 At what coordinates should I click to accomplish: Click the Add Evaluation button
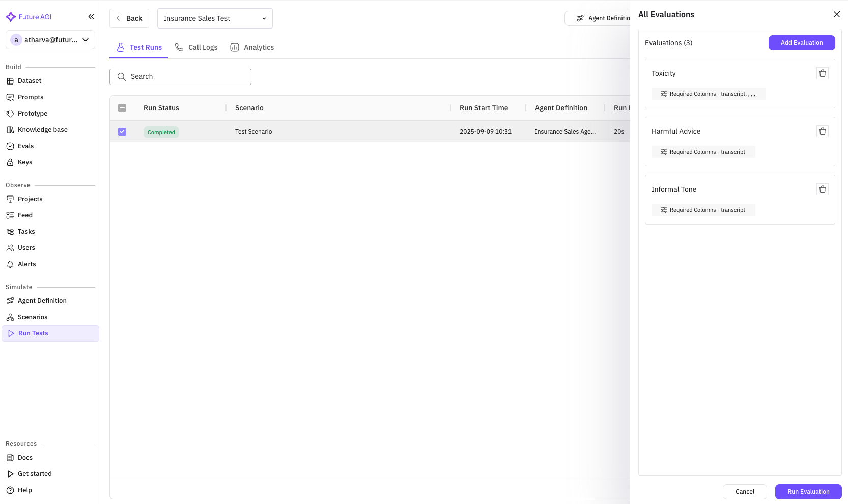click(802, 43)
